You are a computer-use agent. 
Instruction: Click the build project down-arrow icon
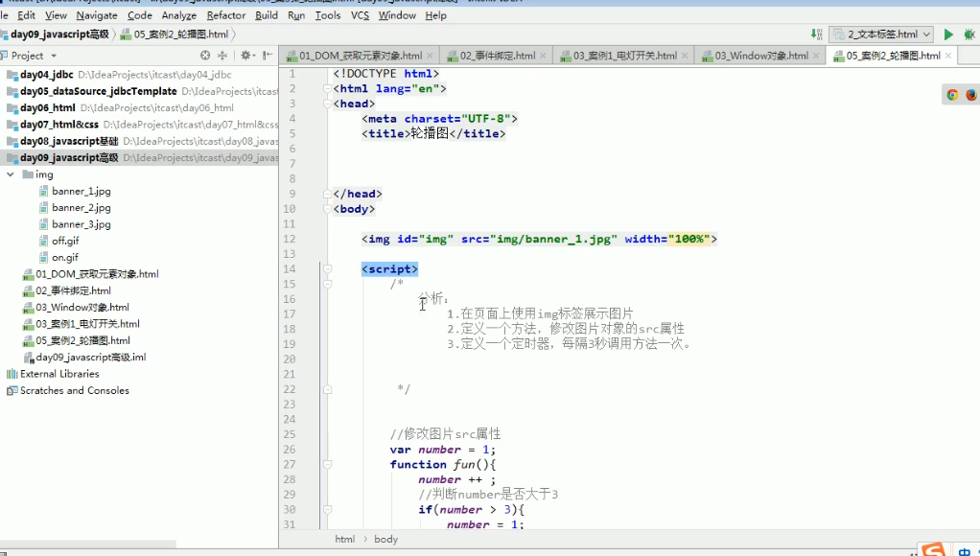click(x=816, y=35)
